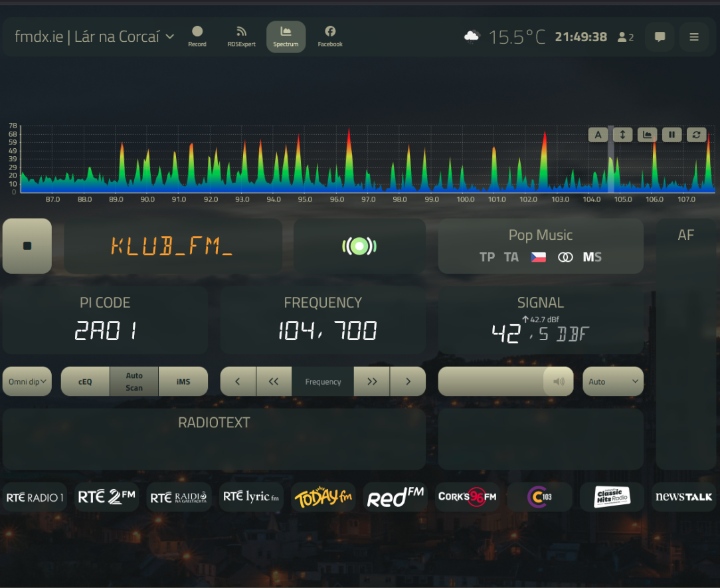Click the spectrum peak near 102.6 MHz
720x588 pixels.
point(544,161)
